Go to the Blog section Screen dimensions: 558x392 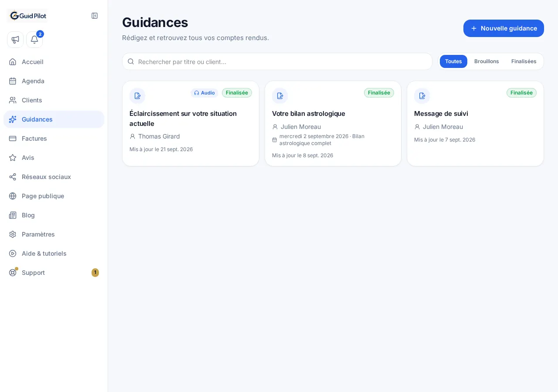(x=54, y=215)
